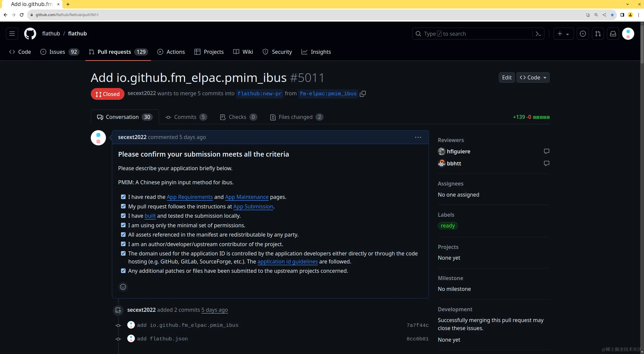
Task: Click the Chrome profile avatar icon
Action: tap(630, 15)
